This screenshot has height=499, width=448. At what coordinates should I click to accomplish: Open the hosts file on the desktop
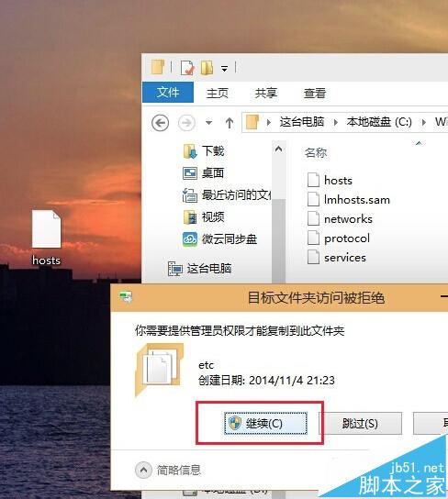pyautogui.click(x=46, y=238)
